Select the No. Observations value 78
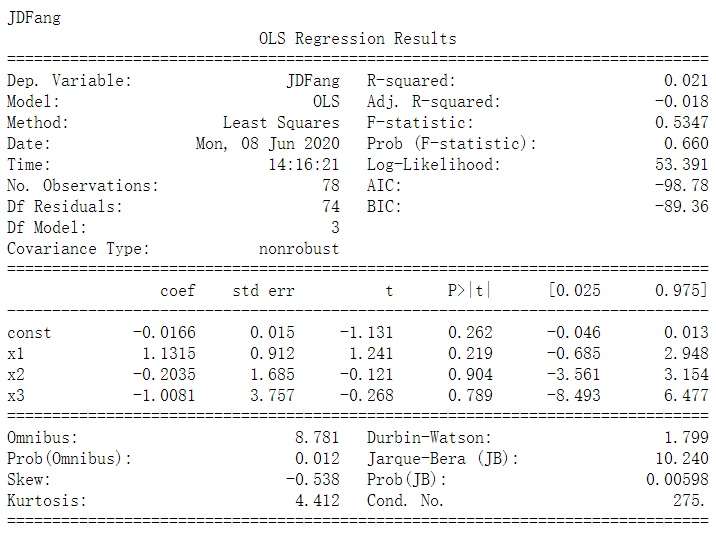This screenshot has height=537, width=716. (x=331, y=185)
